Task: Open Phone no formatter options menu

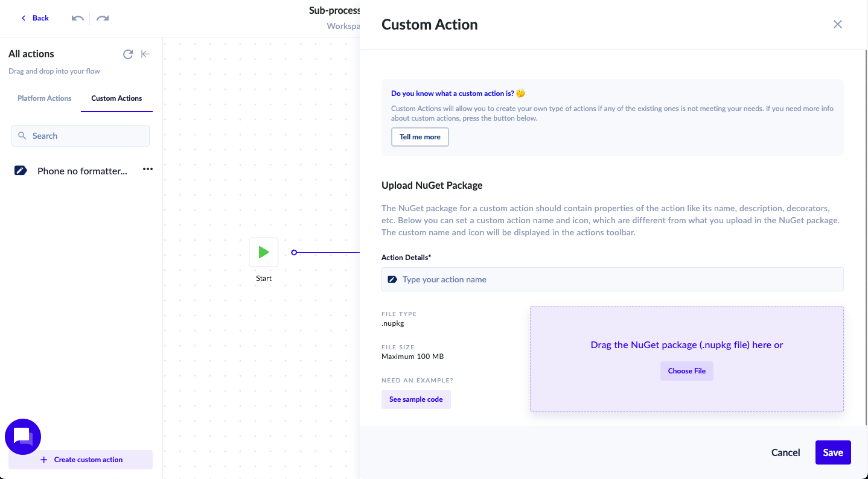Action: (x=148, y=170)
